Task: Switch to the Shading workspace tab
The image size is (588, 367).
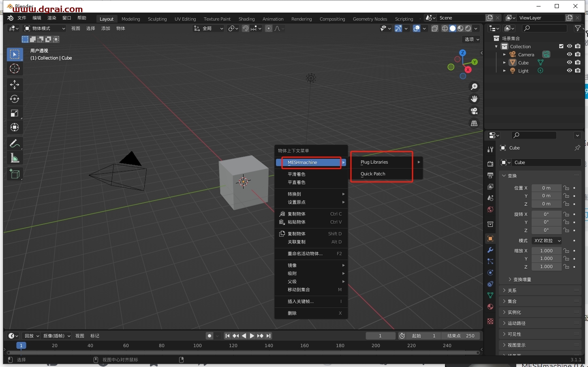Action: 246,19
